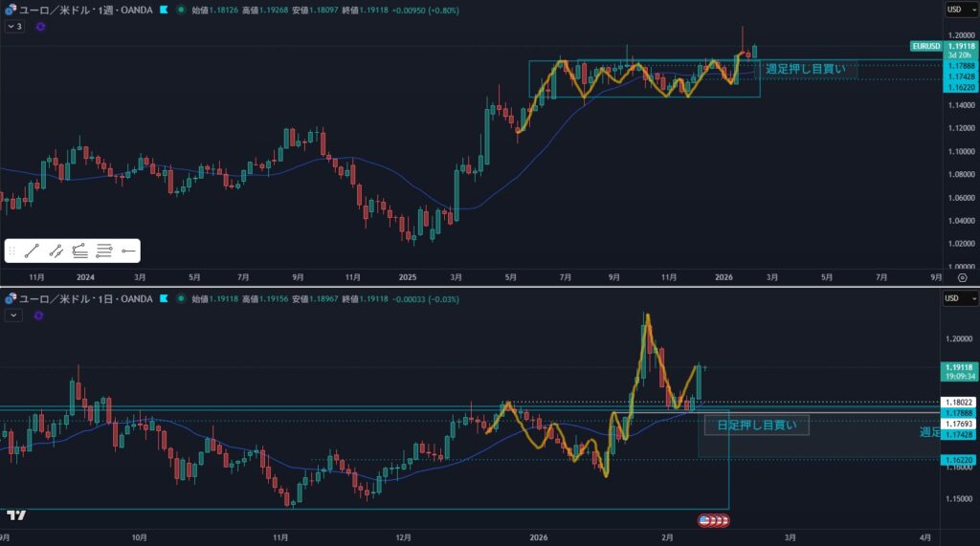Expand the daily chart indicator legend chevron

point(14,315)
